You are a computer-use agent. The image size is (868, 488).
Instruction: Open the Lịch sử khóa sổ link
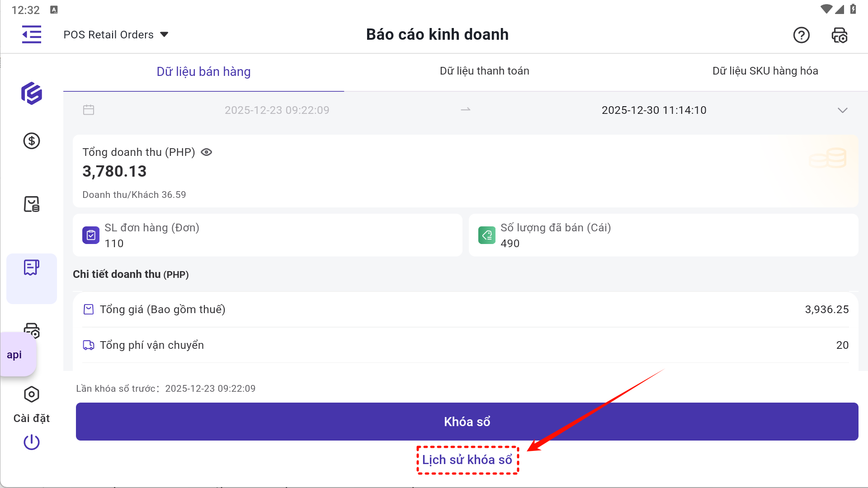point(467,460)
